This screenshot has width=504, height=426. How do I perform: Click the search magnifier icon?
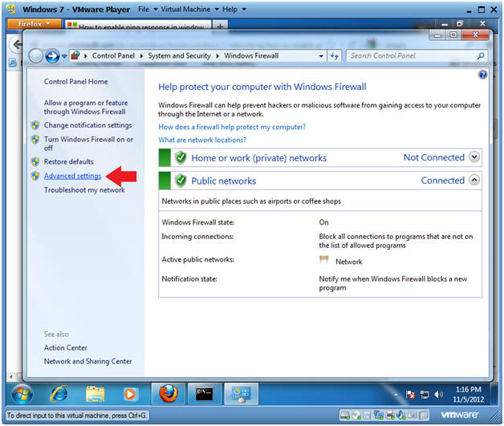(x=481, y=56)
